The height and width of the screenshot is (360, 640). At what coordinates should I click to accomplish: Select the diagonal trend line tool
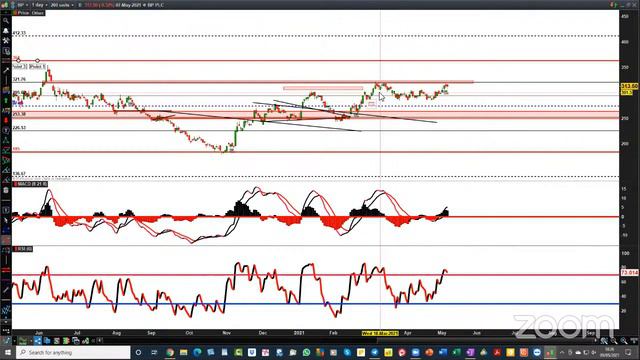click(6, 290)
